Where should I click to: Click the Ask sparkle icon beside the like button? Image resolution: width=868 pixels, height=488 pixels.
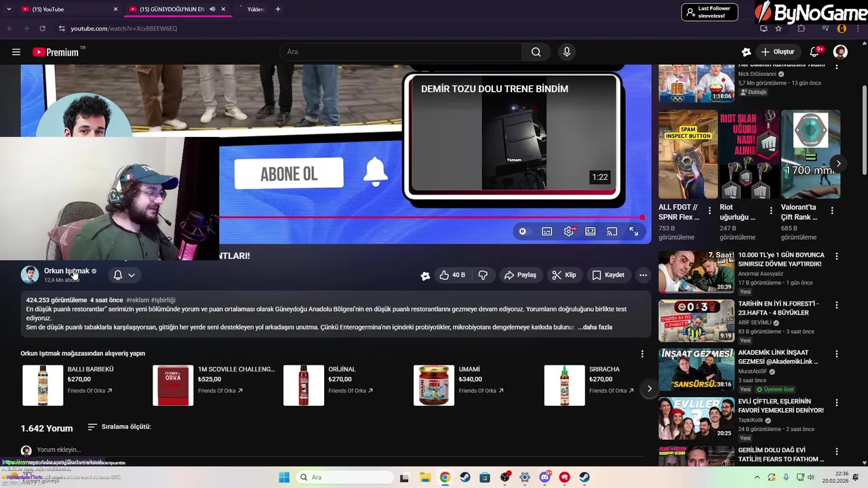[425, 275]
